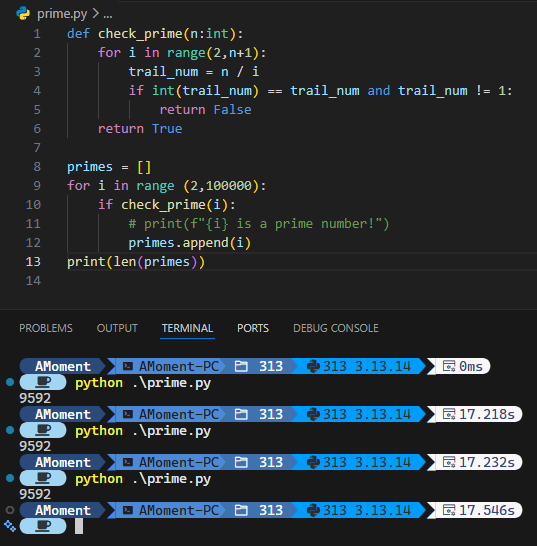The width and height of the screenshot is (537, 546).
Task: Click the 0ms execution time badge
Action: pyautogui.click(x=463, y=366)
